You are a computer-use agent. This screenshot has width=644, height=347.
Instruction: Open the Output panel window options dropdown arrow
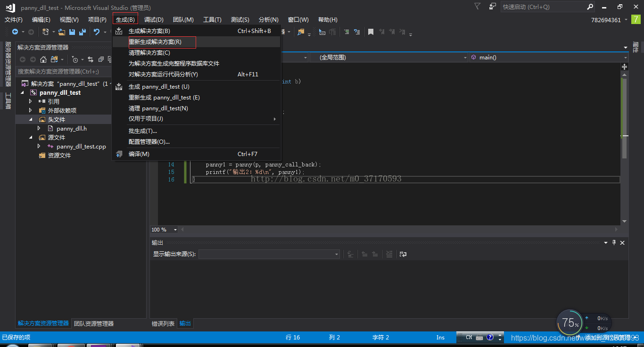coord(606,242)
